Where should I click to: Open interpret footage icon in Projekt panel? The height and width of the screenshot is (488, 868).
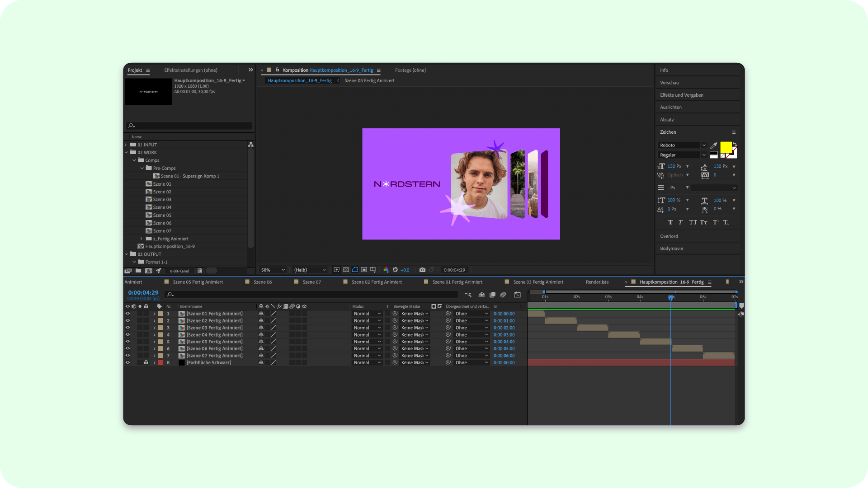(x=128, y=271)
